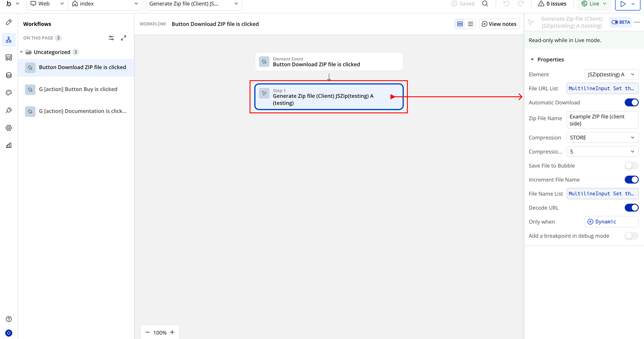Expand the Workflows panel with arrows icon
Viewport: 644px width, 339px height.
[x=124, y=38]
